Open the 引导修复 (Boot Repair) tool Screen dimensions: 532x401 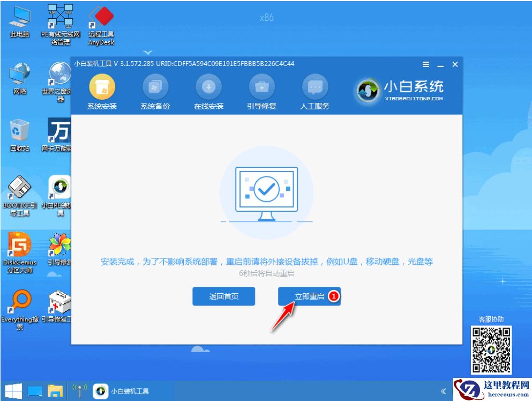click(261, 90)
